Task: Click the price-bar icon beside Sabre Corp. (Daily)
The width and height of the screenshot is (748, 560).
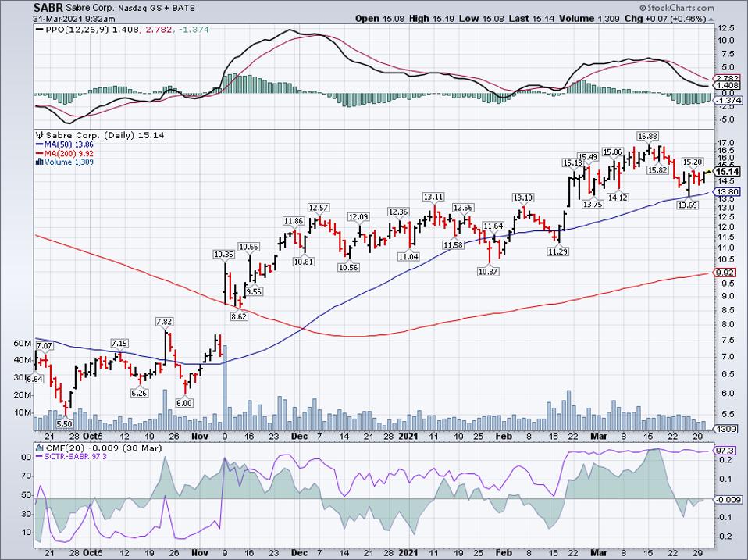Action: (40, 135)
